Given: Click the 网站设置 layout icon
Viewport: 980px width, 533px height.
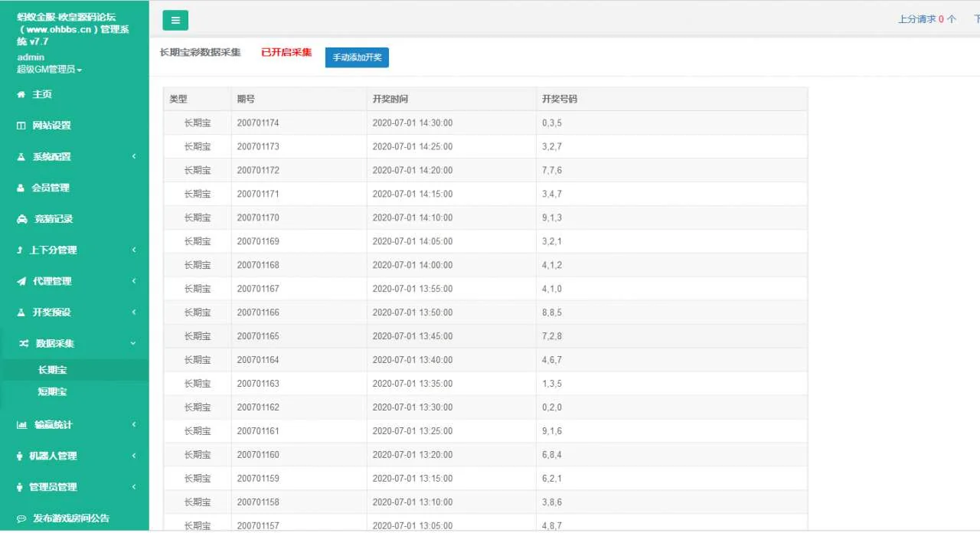Looking at the screenshot, I should [21, 126].
